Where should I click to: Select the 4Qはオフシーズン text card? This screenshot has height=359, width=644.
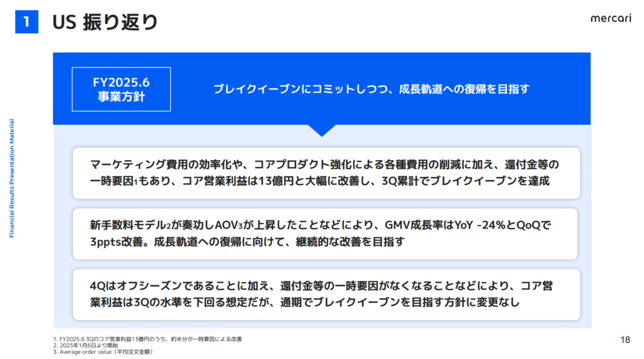(x=326, y=294)
